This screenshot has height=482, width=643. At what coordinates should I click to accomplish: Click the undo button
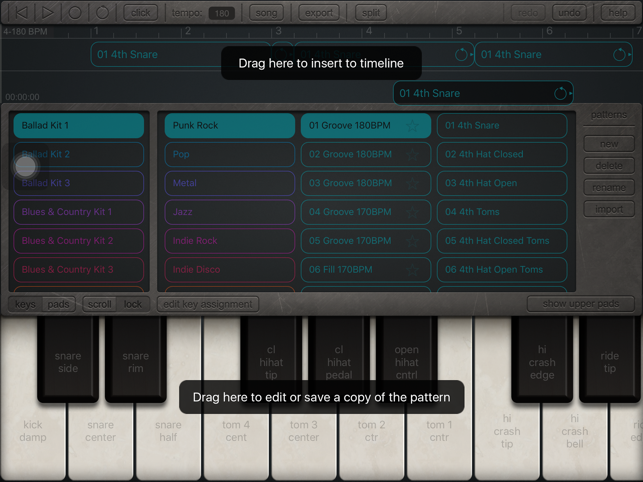point(569,13)
